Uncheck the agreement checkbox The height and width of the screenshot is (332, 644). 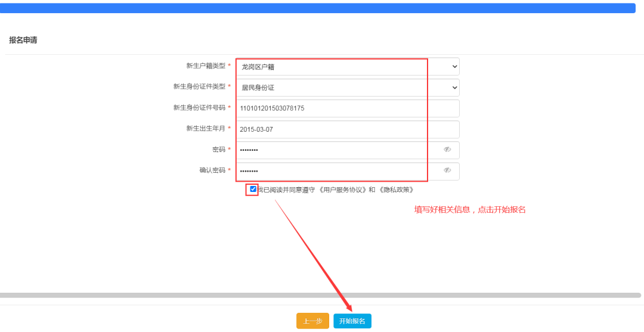[x=253, y=189]
